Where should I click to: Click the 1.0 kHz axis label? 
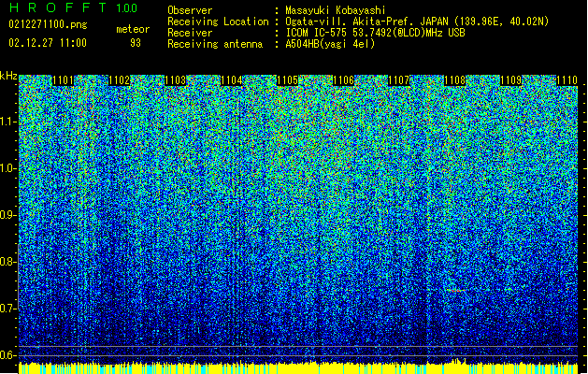click(x=7, y=168)
